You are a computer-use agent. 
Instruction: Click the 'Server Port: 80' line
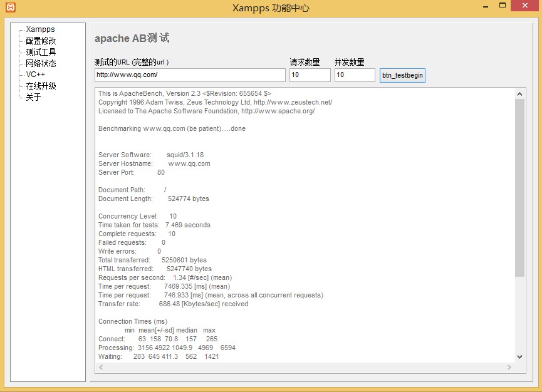click(x=132, y=173)
